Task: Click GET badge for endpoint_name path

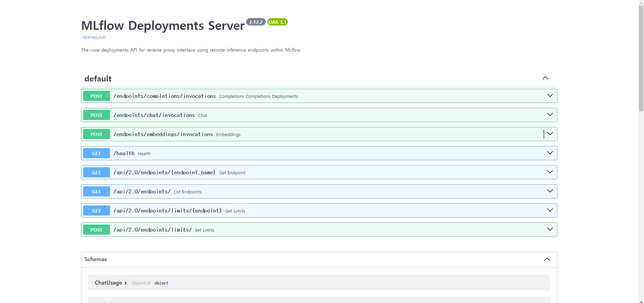Action: click(97, 172)
